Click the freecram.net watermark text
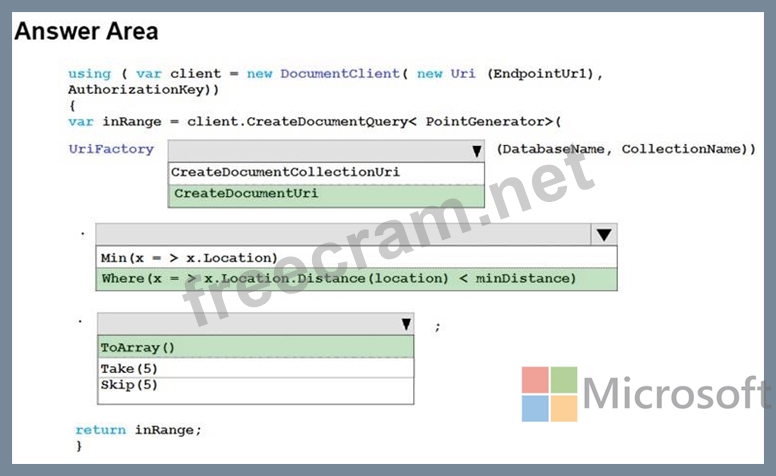This screenshot has width=776, height=476. click(x=390, y=240)
